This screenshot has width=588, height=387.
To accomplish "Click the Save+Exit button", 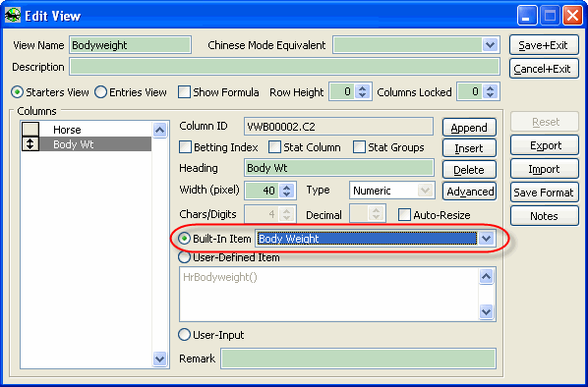I will coord(544,45).
